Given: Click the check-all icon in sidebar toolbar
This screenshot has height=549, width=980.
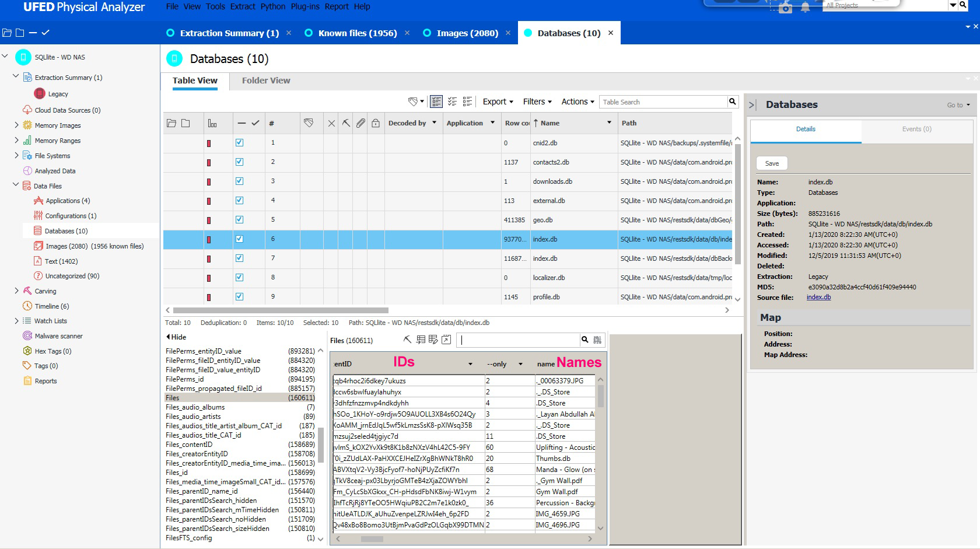Looking at the screenshot, I should [45, 33].
